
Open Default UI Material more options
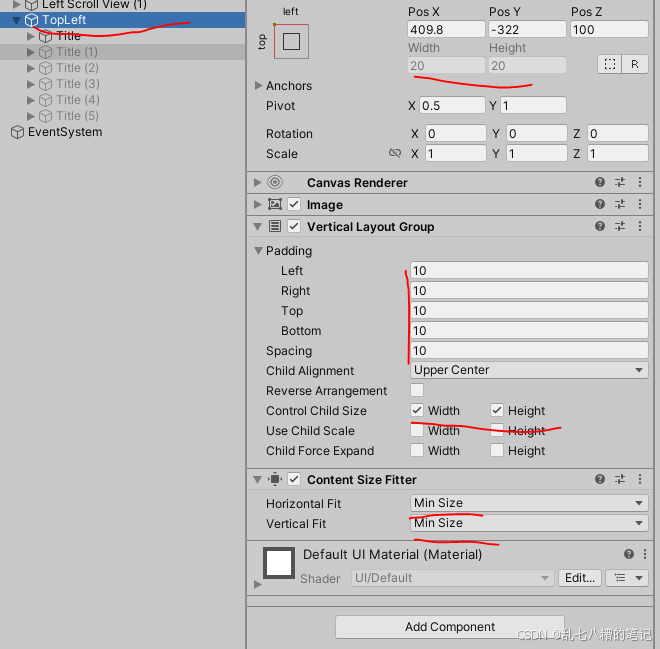pyautogui.click(x=645, y=554)
